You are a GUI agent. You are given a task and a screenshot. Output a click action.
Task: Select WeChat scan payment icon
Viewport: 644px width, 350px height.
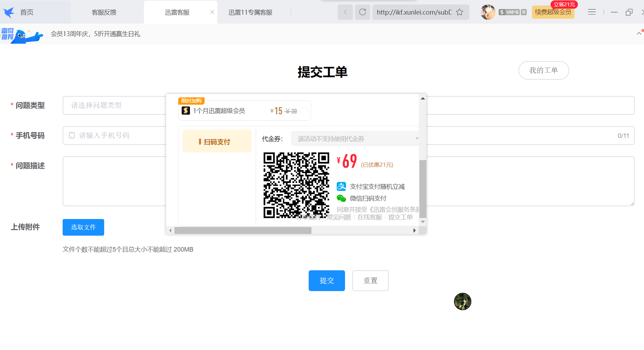point(341,198)
